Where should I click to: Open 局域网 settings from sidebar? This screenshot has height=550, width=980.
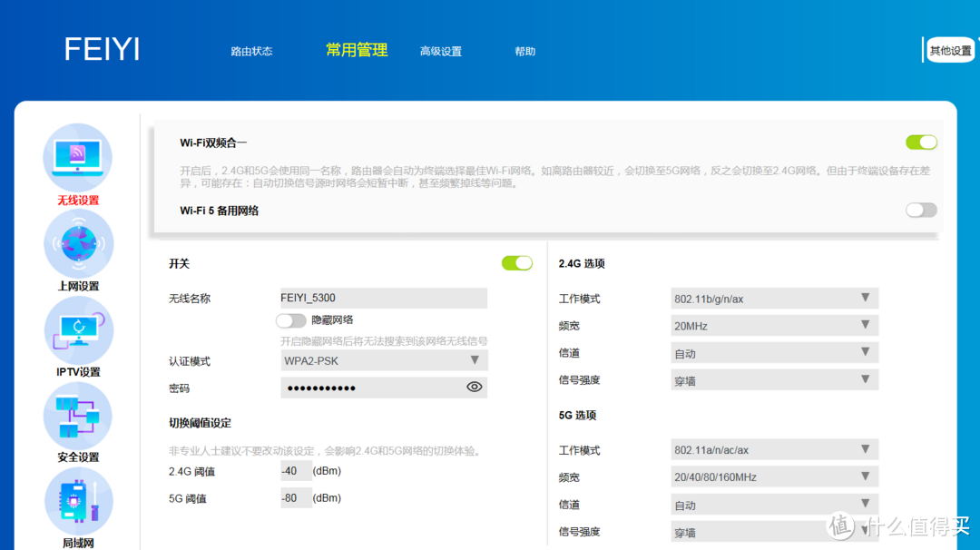tap(78, 500)
